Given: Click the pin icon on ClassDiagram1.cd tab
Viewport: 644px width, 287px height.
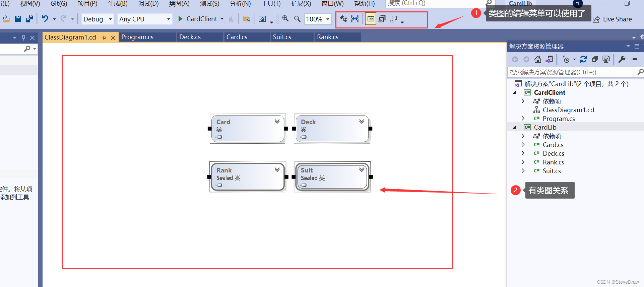Looking at the screenshot, I should click(104, 38).
